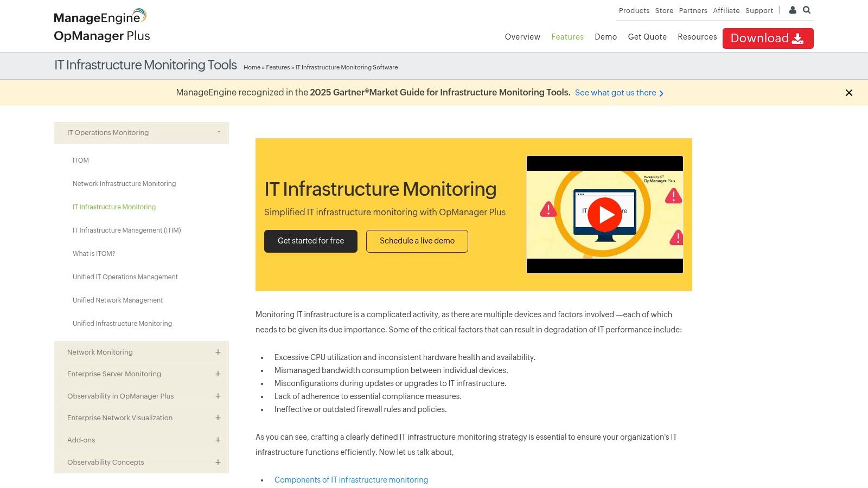Select IT Infrastructure Management (ITIM) in sidebar
The height and width of the screenshot is (488, 868).
127,230
